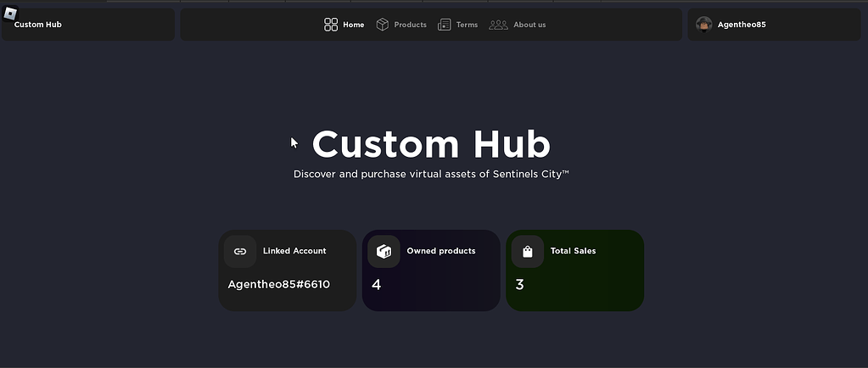Open the About us page label
868x368 pixels.
click(529, 25)
